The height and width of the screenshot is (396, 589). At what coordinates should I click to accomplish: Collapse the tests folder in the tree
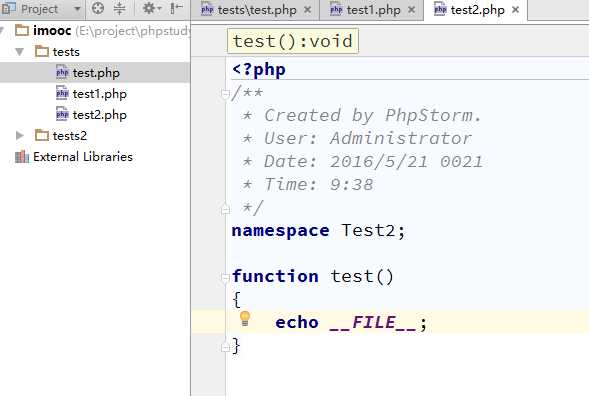(20, 51)
